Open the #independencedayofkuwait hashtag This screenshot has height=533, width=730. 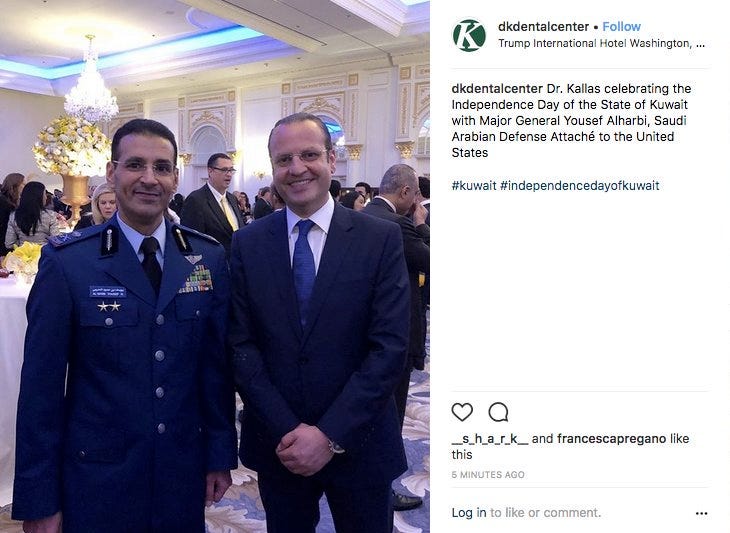(x=580, y=185)
